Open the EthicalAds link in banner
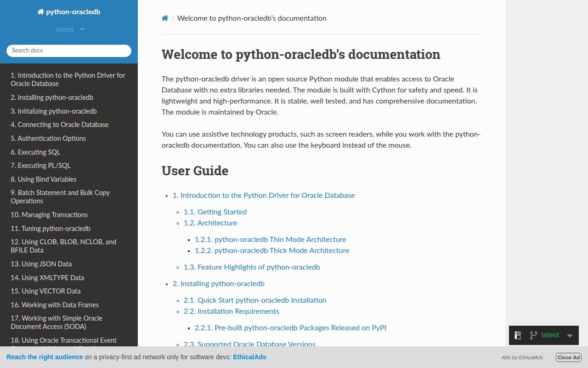 pos(249,357)
